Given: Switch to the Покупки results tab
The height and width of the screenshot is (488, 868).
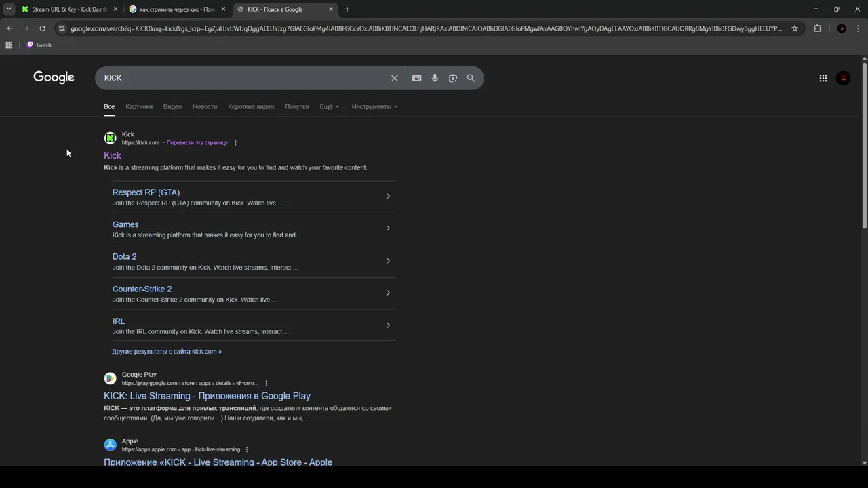Looking at the screenshot, I should tap(297, 106).
